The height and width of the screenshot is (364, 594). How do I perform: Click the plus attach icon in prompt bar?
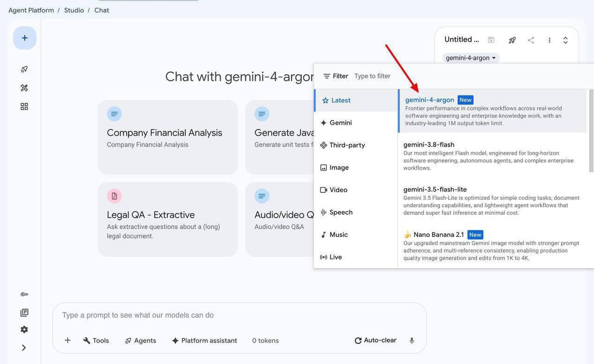pos(68,340)
